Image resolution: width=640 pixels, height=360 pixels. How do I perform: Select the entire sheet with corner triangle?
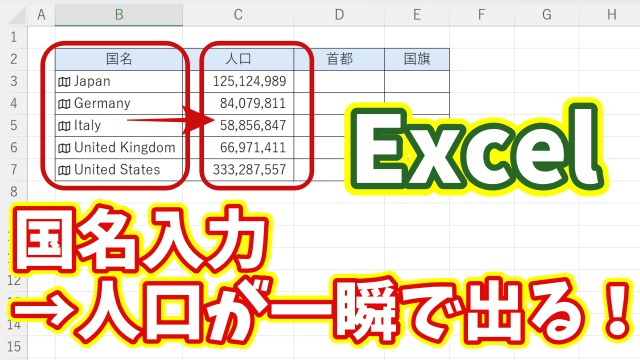click(x=16, y=15)
